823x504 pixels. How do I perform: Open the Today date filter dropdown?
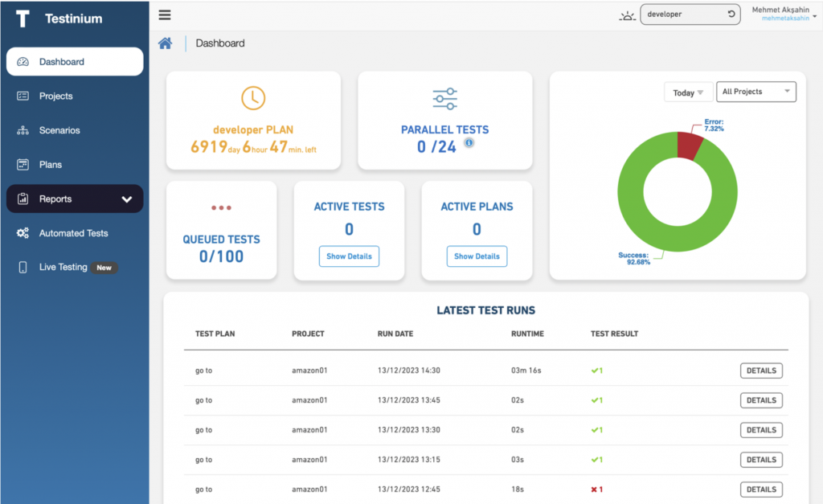(x=688, y=92)
